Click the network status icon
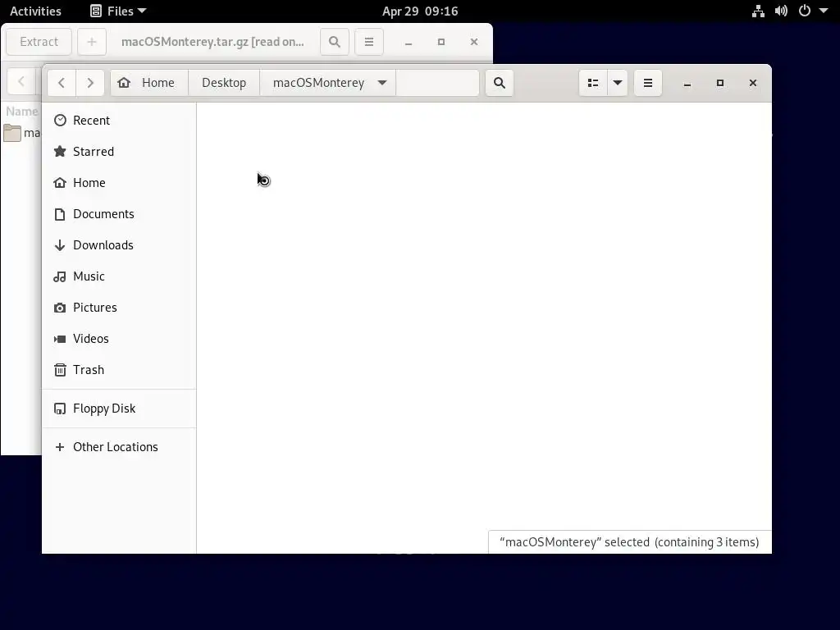Screen dimensions: 840x630 pyautogui.click(x=758, y=11)
